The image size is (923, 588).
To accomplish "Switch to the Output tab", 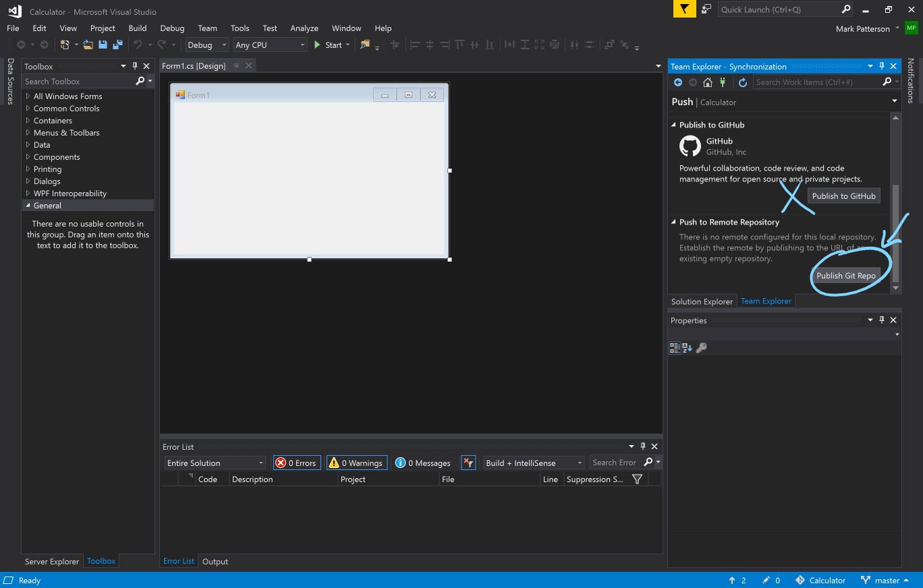I will coord(215,561).
